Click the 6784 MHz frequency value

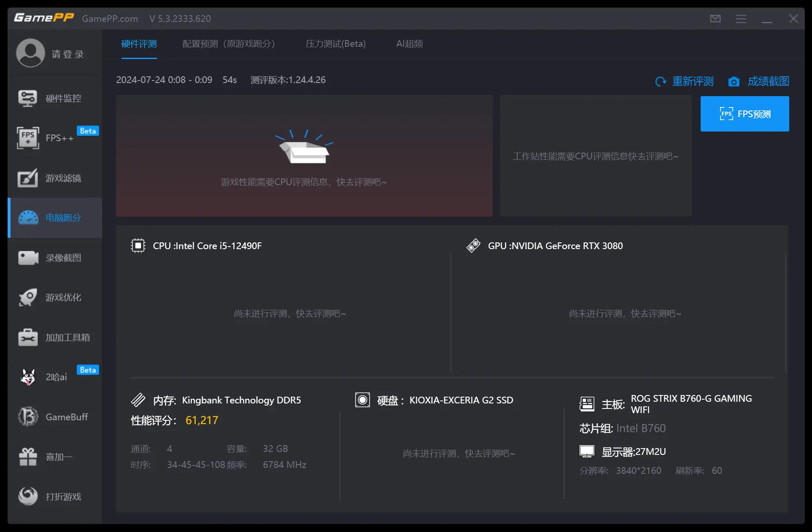pos(285,465)
